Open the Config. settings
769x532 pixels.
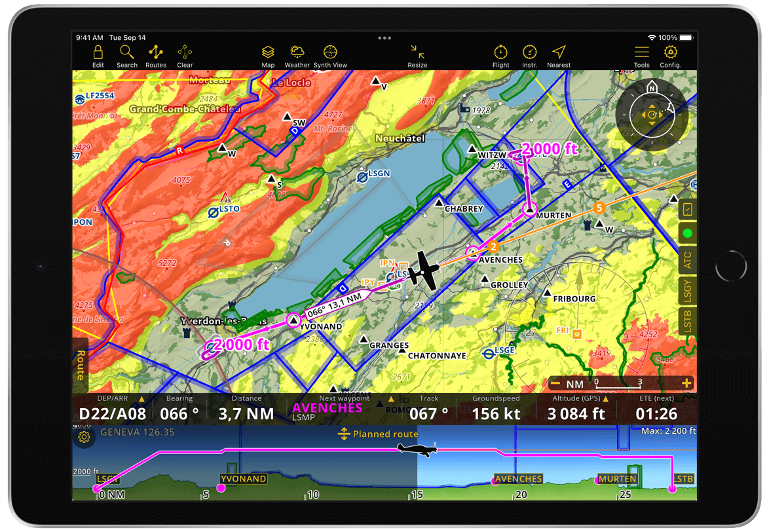point(670,56)
